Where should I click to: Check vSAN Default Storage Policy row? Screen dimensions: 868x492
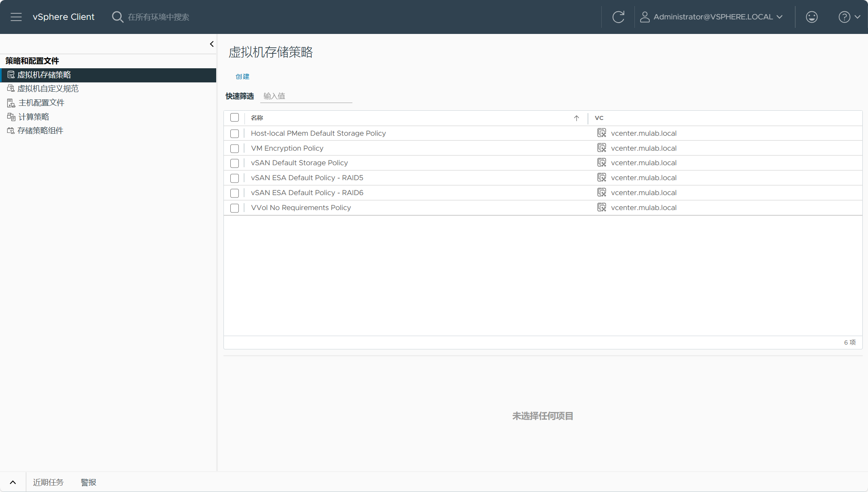tap(234, 163)
